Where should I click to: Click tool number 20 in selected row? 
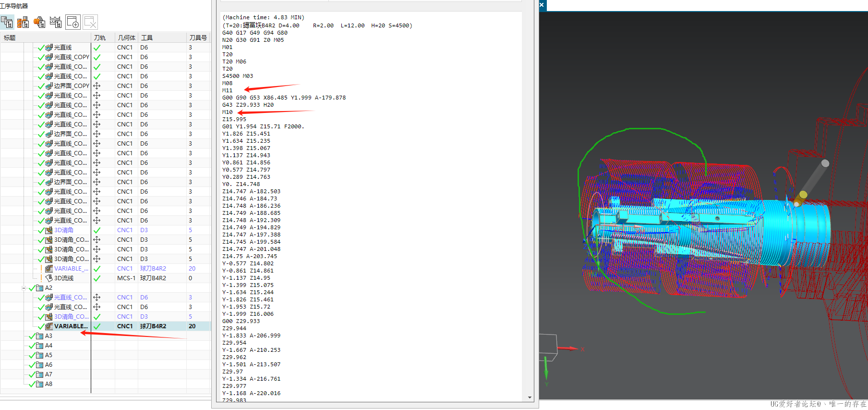pyautogui.click(x=192, y=326)
